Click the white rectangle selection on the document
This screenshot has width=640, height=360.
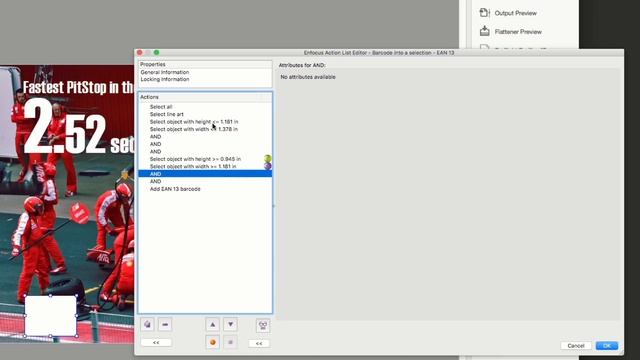(x=51, y=316)
